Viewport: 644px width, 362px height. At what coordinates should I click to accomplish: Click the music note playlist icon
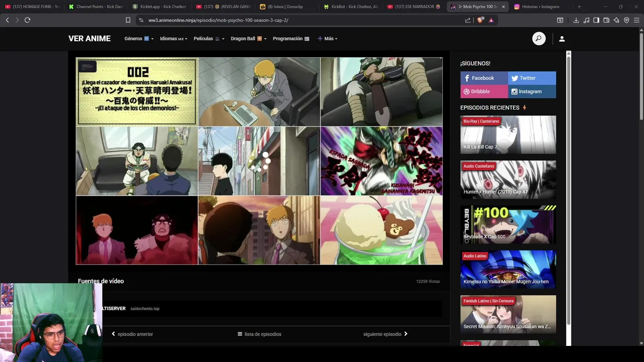click(x=586, y=20)
